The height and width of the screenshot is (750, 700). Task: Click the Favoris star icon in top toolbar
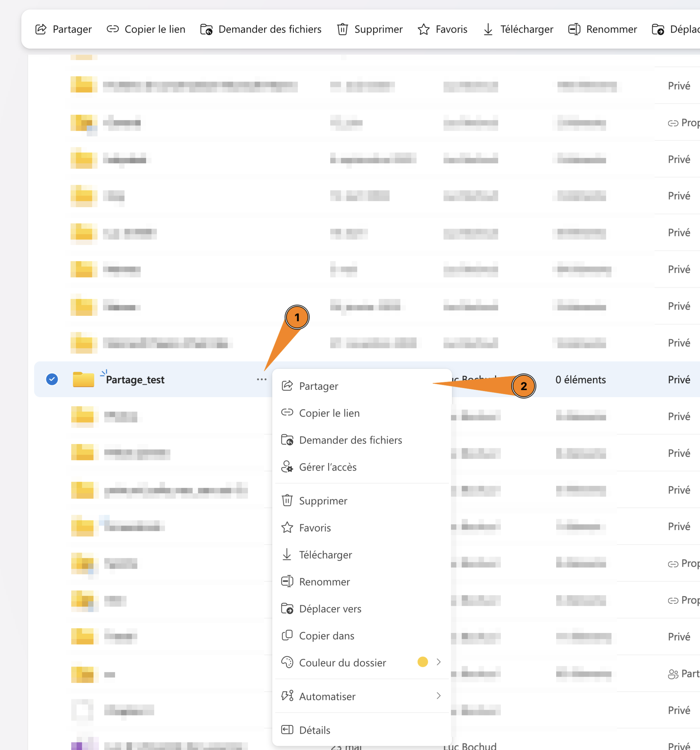(x=424, y=29)
